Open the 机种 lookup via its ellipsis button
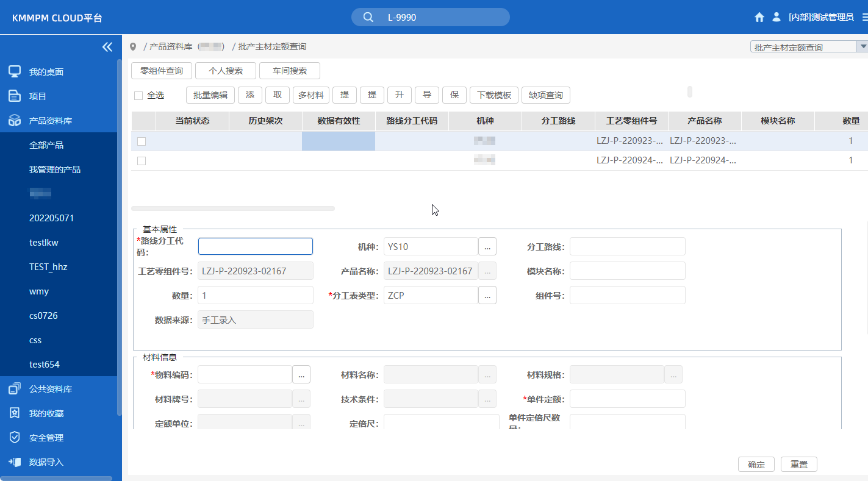Screen dimensions: 868x481 pyautogui.click(x=487, y=246)
